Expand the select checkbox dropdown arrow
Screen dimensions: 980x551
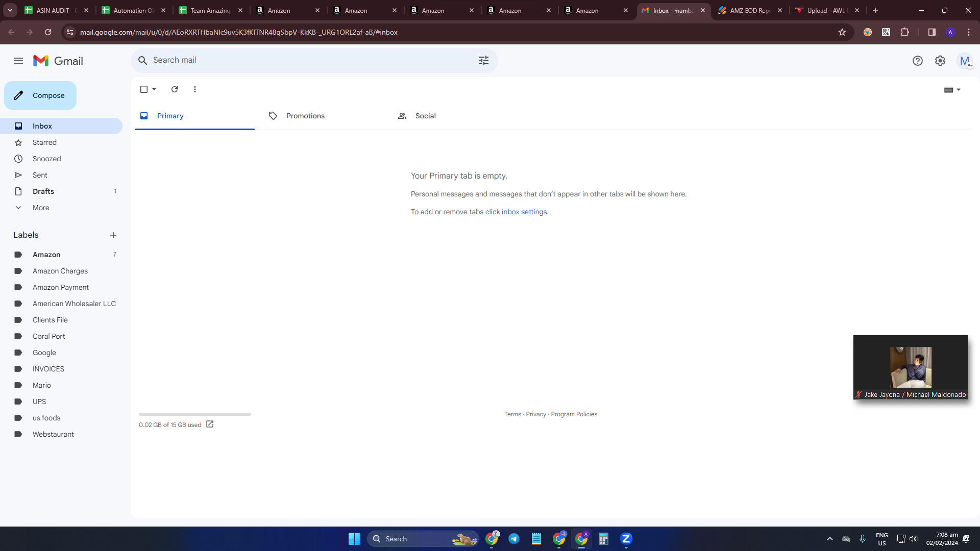[x=154, y=89]
